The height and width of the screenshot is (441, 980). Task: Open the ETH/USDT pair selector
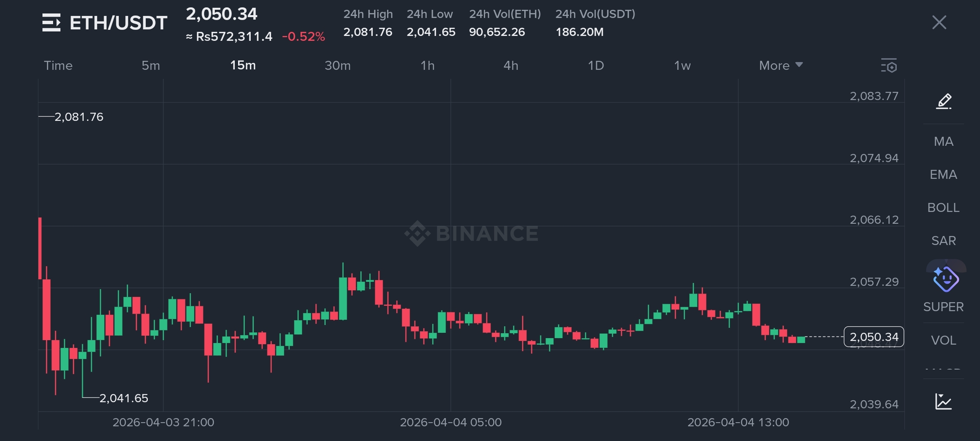point(118,23)
